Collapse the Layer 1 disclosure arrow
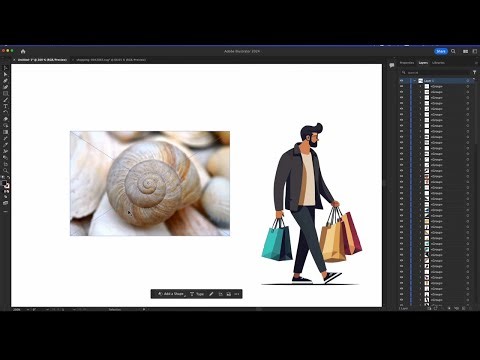This screenshot has width=480, height=360. pyautogui.click(x=415, y=81)
